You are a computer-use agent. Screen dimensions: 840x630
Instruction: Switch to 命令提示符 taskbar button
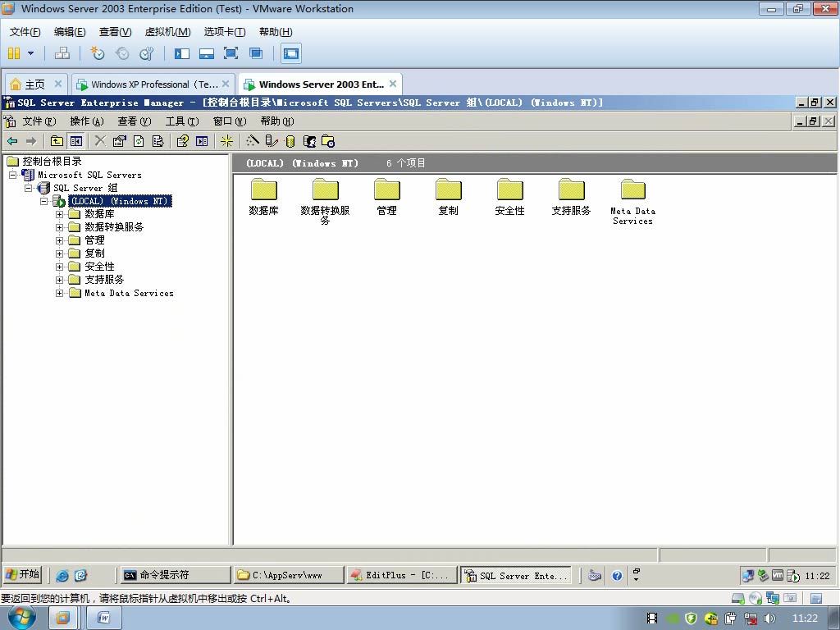click(175, 575)
